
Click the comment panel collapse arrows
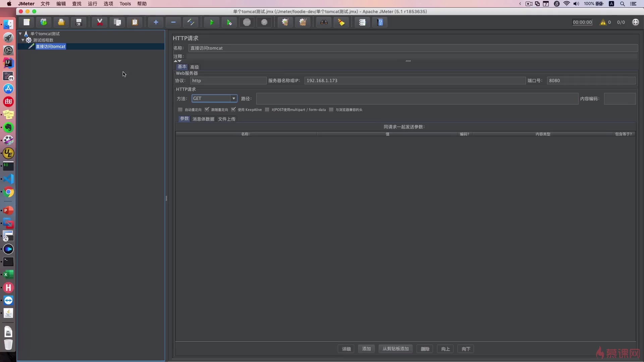tap(177, 61)
